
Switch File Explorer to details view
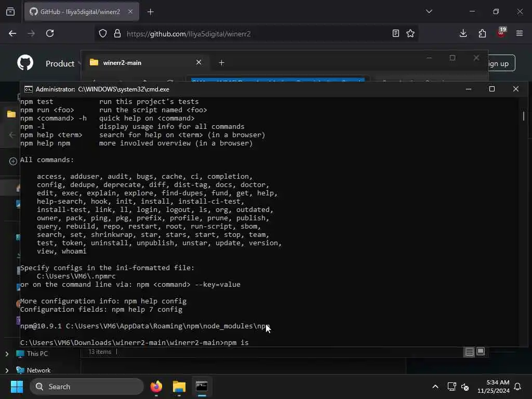470,352
